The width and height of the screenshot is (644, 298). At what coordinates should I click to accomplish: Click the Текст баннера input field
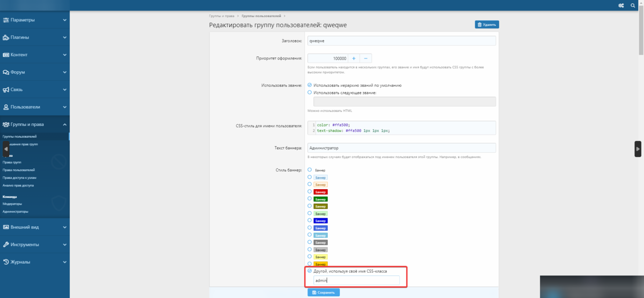click(x=401, y=148)
